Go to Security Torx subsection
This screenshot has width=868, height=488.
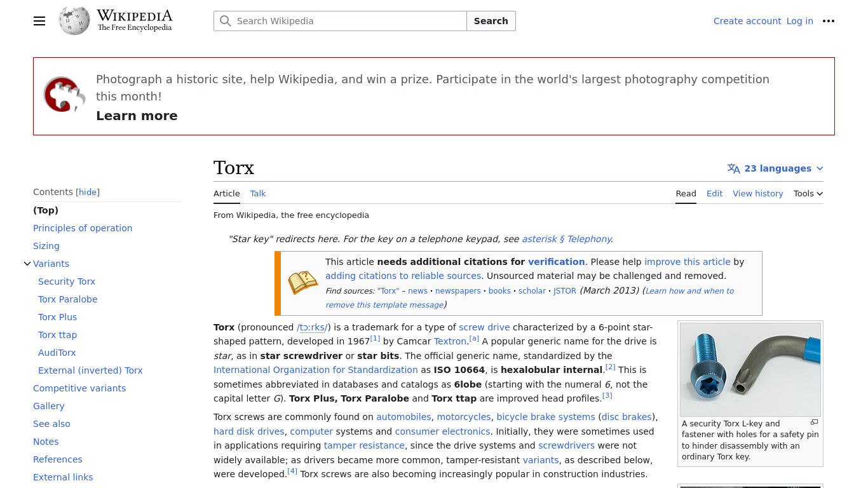(67, 281)
